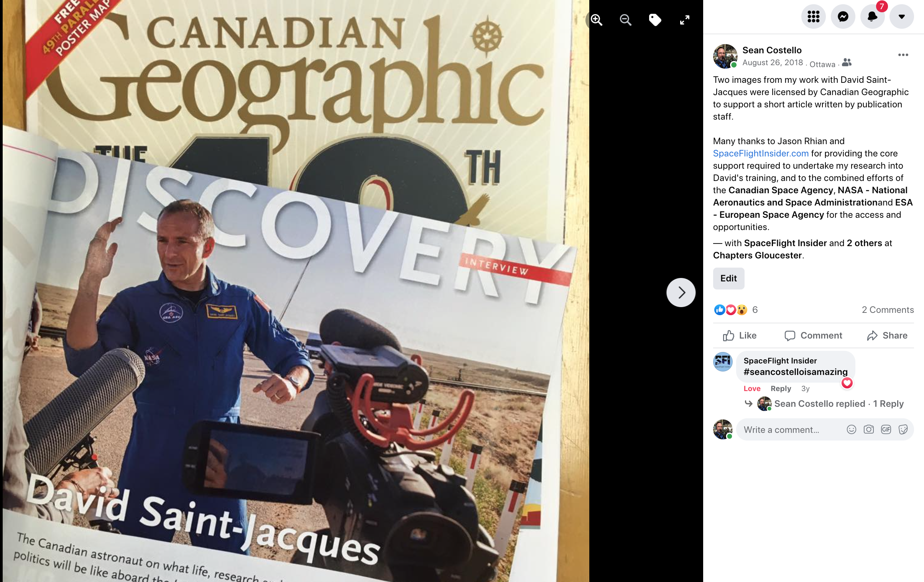The image size is (924, 582).
Task: Expand the account dropdown arrow
Action: (x=901, y=16)
